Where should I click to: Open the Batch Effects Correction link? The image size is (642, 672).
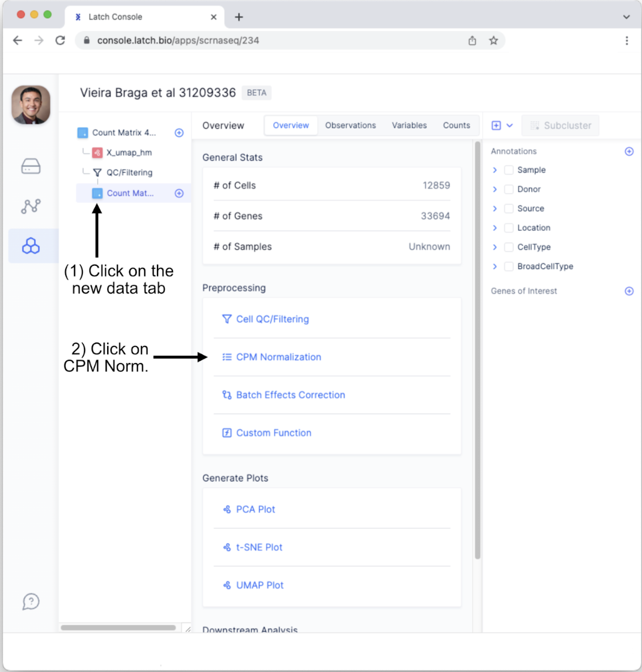tap(291, 395)
